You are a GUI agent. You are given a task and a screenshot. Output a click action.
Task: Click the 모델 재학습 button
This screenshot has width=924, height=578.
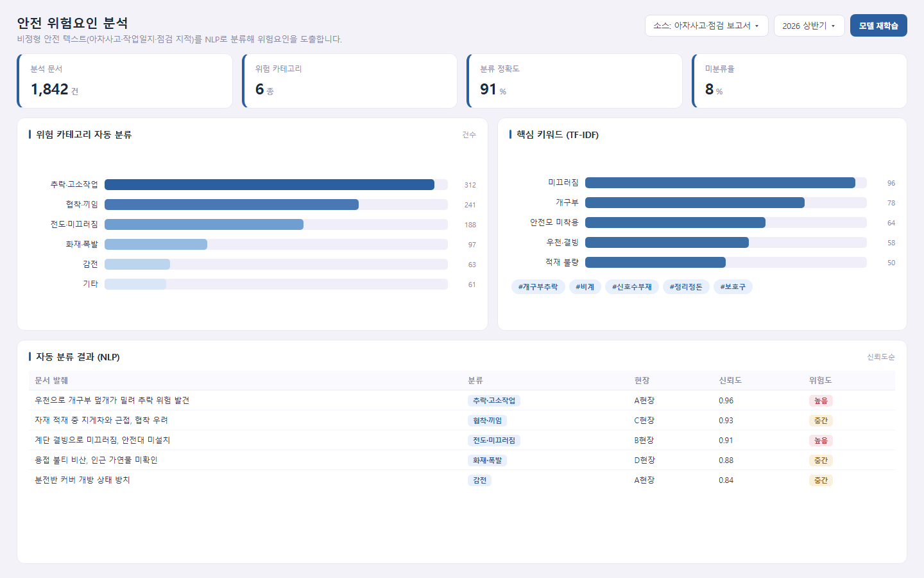(x=878, y=26)
